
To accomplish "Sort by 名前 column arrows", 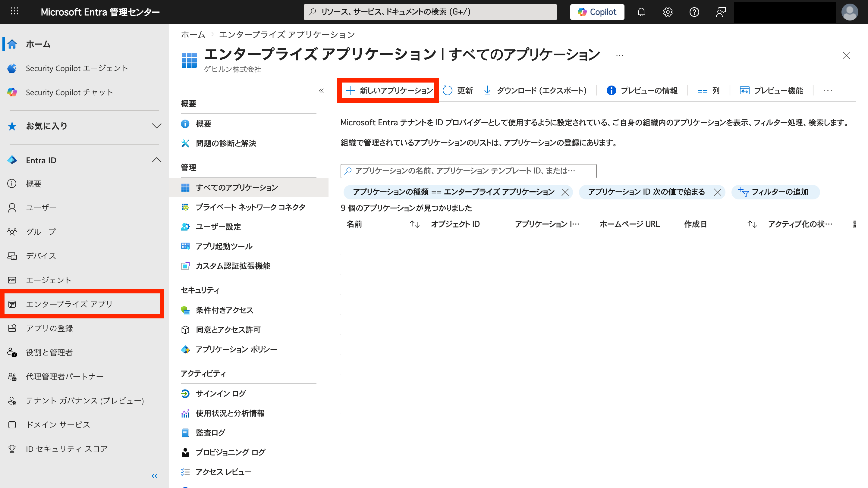I will pos(414,224).
